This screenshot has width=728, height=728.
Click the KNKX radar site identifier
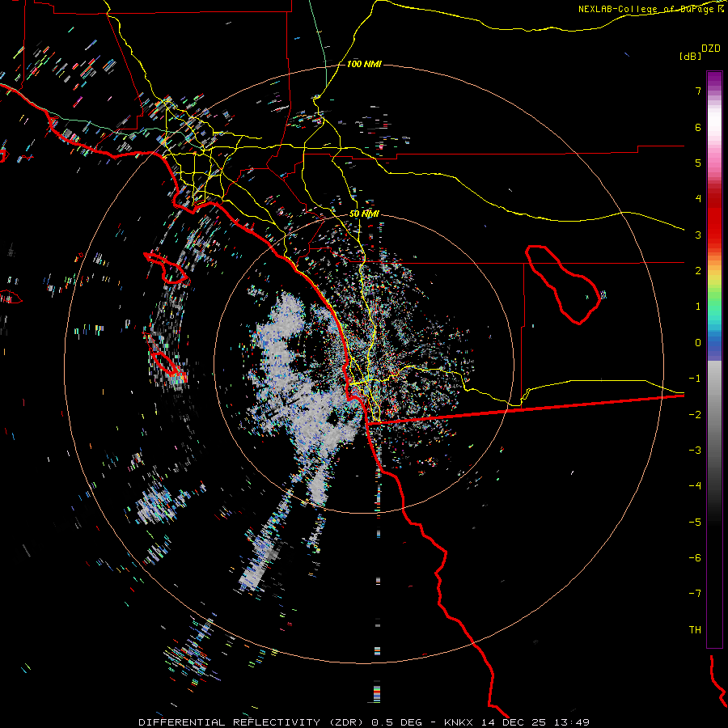(x=459, y=722)
